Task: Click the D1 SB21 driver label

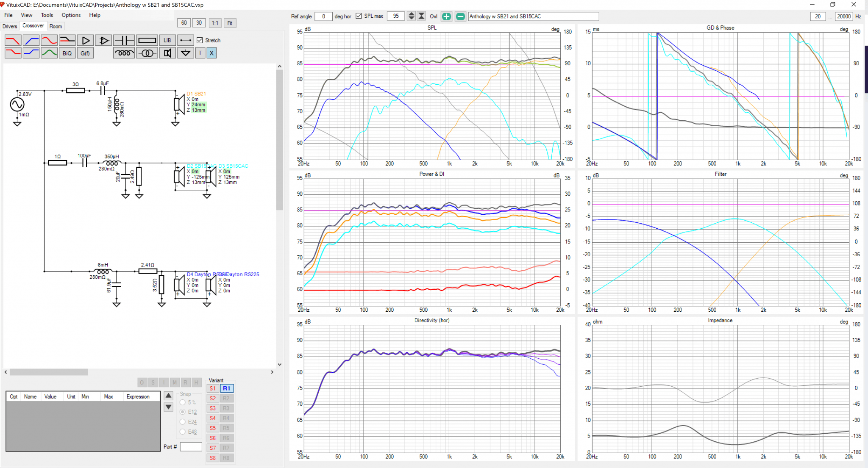Action: [x=196, y=94]
